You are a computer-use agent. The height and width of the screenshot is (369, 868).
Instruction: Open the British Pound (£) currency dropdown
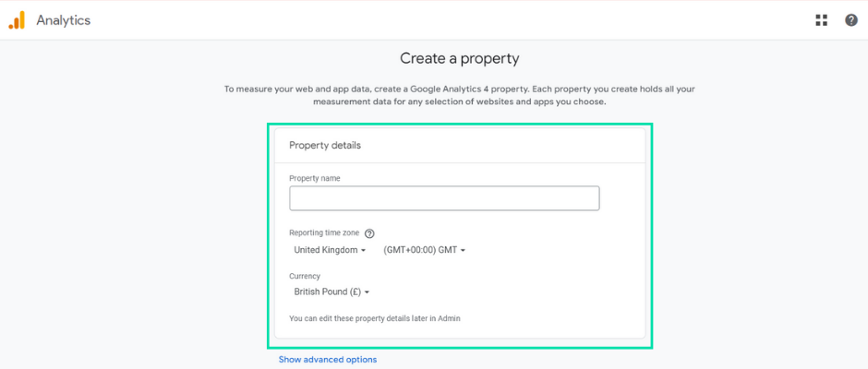(x=332, y=292)
